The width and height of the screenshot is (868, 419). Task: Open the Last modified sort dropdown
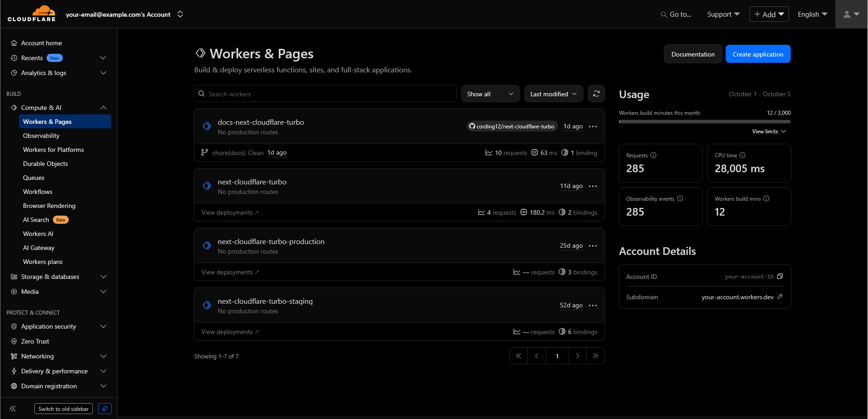(x=554, y=94)
